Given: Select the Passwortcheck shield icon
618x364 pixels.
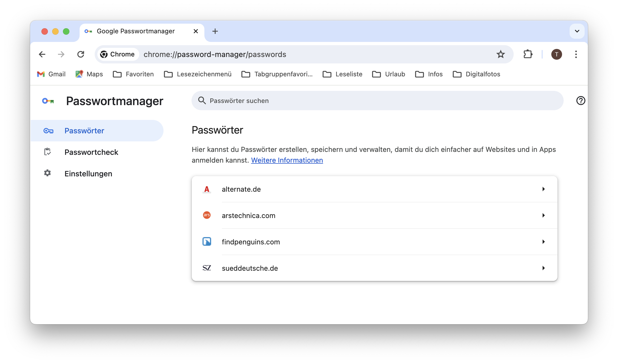Looking at the screenshot, I should point(48,152).
